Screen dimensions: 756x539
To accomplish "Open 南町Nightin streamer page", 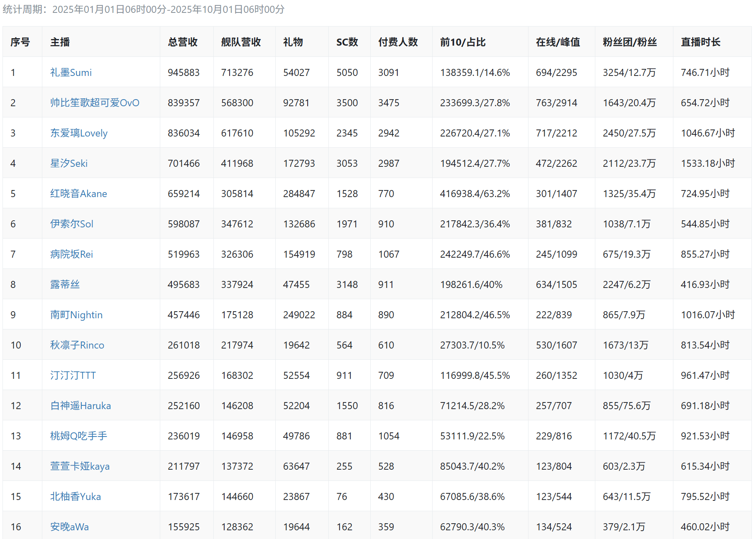I will click(76, 315).
